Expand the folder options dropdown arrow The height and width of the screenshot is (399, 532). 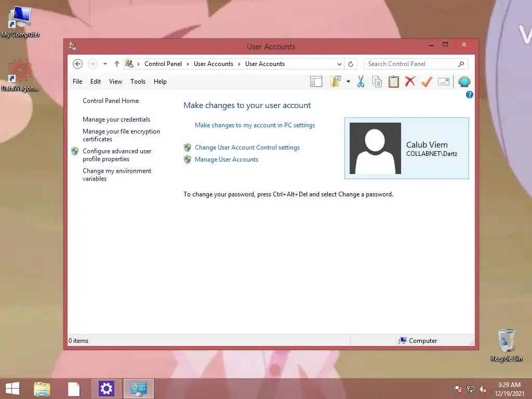pos(348,82)
